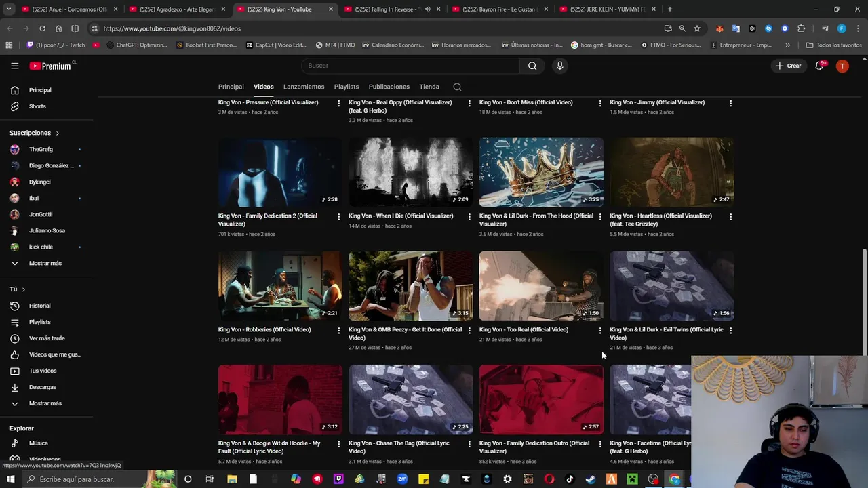The height and width of the screenshot is (488, 868).
Task: Expand Mostrar más under Suscripciones
Action: click(47, 263)
